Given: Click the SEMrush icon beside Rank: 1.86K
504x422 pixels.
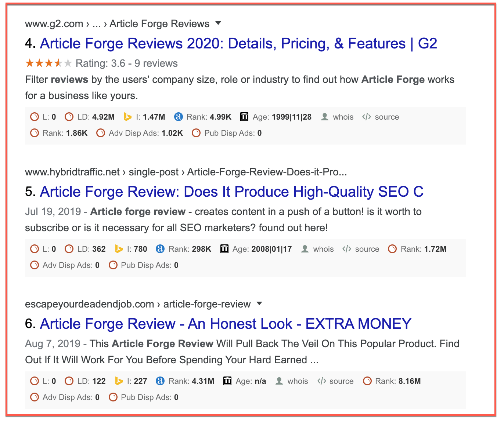Looking at the screenshot, I should click(35, 133).
